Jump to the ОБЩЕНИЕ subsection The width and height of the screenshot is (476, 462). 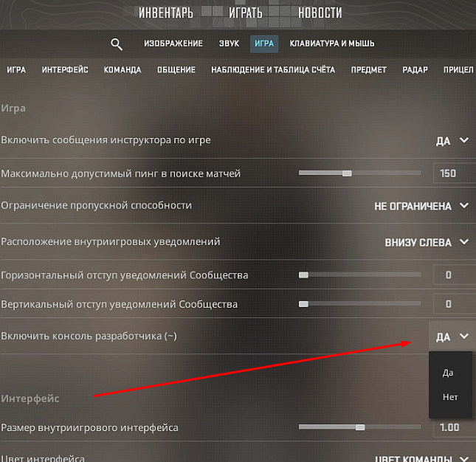pyautogui.click(x=176, y=70)
